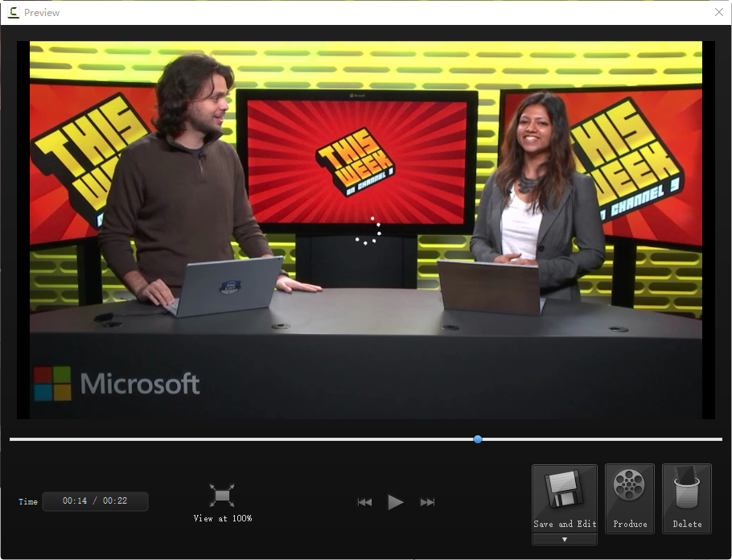Click the video preview frame
The image size is (732, 560).
pos(366,230)
